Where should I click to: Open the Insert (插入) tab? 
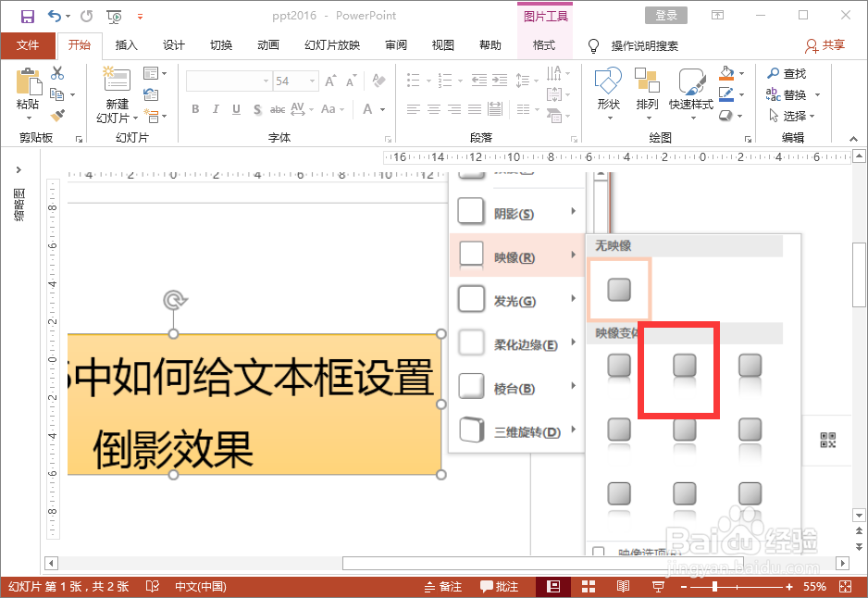point(126,45)
